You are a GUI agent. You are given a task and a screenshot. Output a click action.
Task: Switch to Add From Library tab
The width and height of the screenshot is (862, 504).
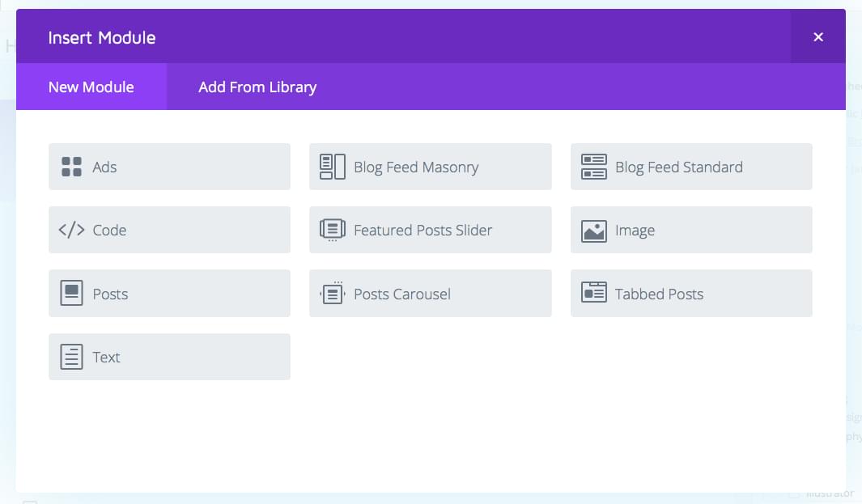pyautogui.click(x=257, y=87)
